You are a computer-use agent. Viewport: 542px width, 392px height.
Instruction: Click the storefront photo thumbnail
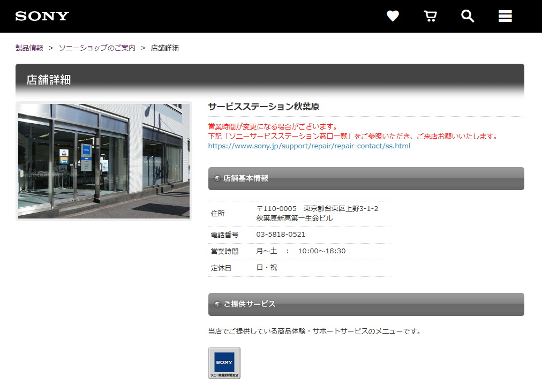click(104, 161)
